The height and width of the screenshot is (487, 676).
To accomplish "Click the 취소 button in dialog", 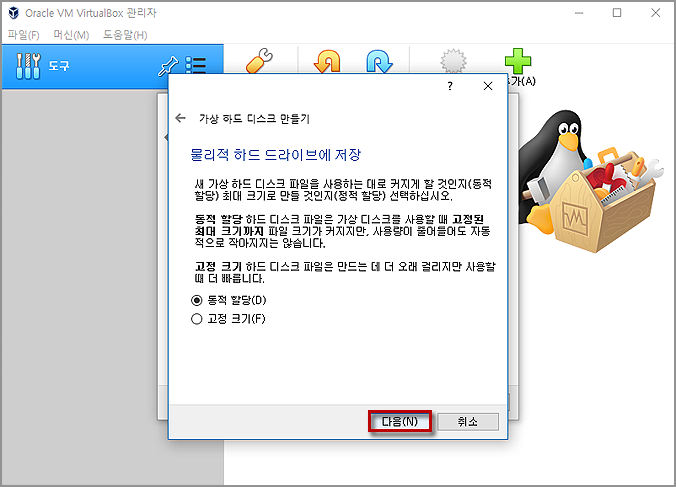I will point(468,421).
